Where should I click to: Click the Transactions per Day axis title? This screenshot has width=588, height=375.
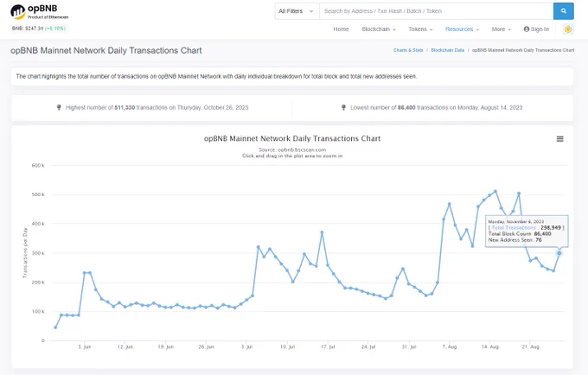(25, 252)
